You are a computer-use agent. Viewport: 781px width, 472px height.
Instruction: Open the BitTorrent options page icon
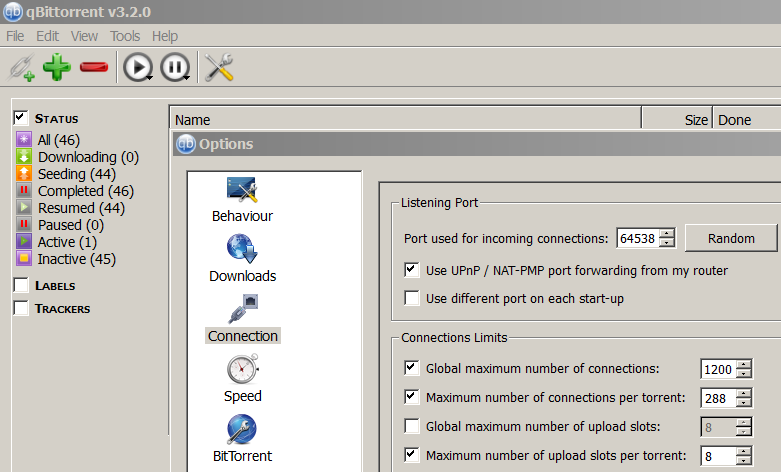tap(242, 429)
